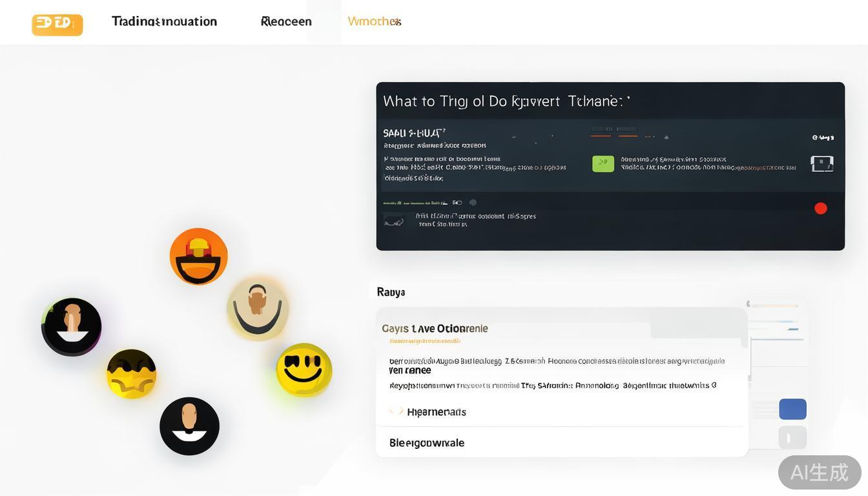Viewport: 868px width, 496px height.
Task: Open the Bleeigonwrkale list item
Action: [x=426, y=443]
